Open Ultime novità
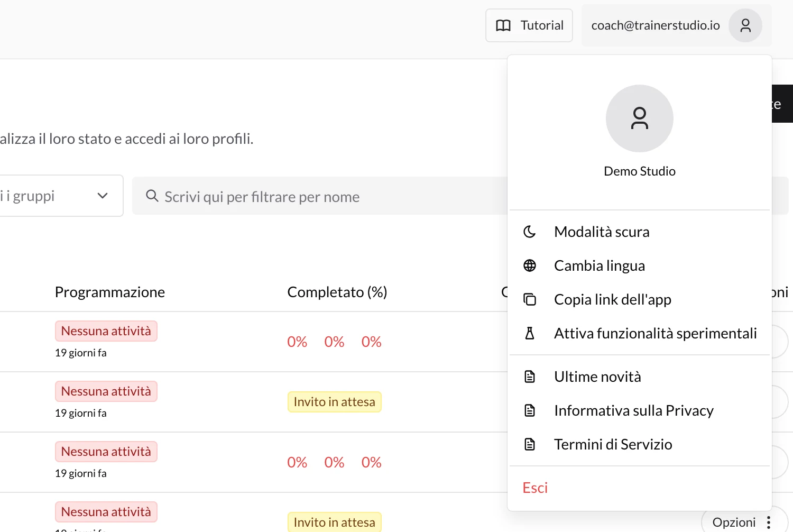The height and width of the screenshot is (532, 793). click(x=640, y=377)
